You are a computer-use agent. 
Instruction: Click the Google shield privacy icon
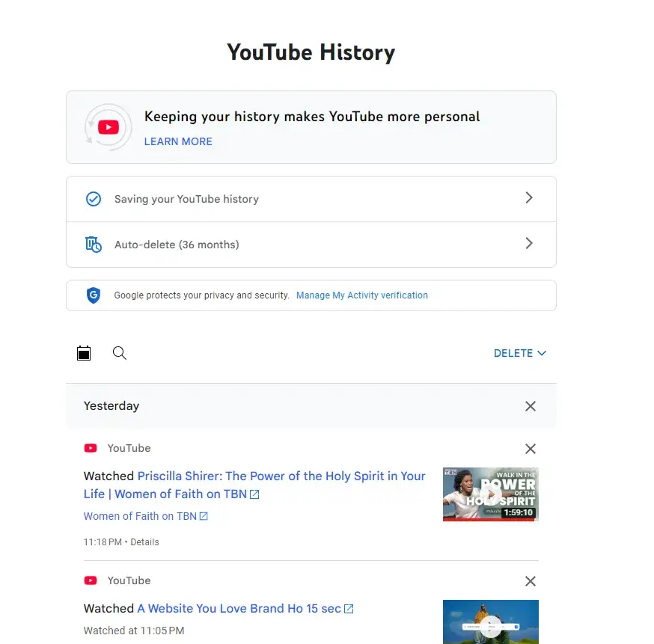click(x=93, y=295)
